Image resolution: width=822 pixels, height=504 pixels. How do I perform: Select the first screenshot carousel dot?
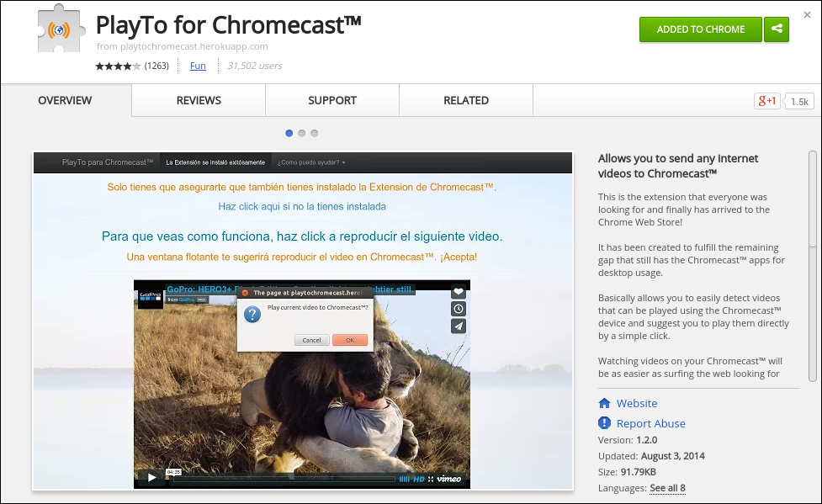(x=289, y=133)
